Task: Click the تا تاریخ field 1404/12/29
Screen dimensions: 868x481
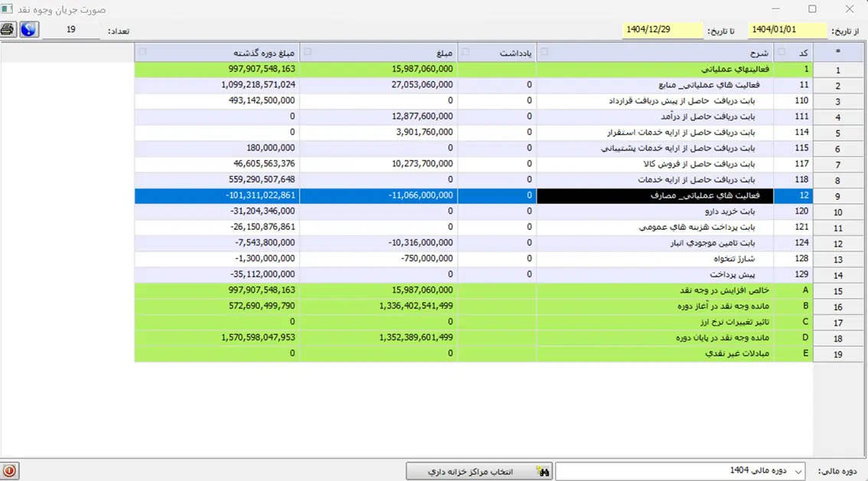Action: (663, 30)
